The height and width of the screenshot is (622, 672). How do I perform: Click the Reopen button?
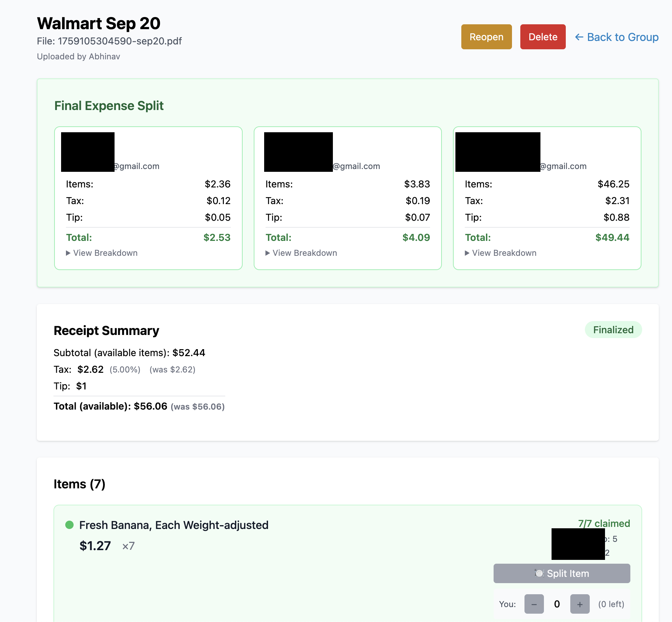[x=486, y=37]
